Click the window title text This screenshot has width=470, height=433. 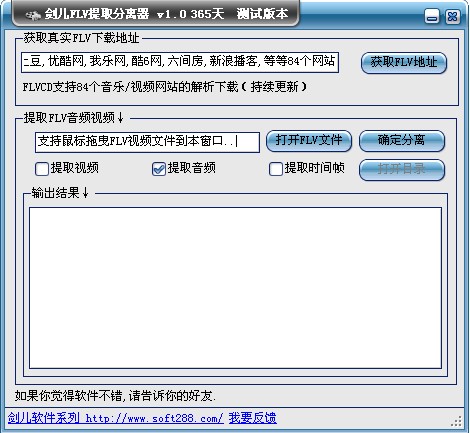tap(166, 14)
